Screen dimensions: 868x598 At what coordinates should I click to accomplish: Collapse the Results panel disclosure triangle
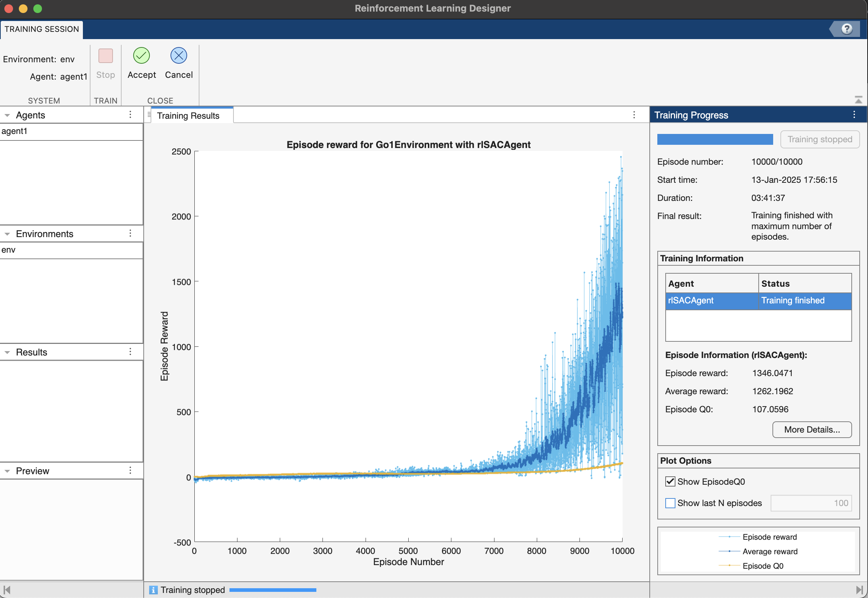pyautogui.click(x=7, y=353)
